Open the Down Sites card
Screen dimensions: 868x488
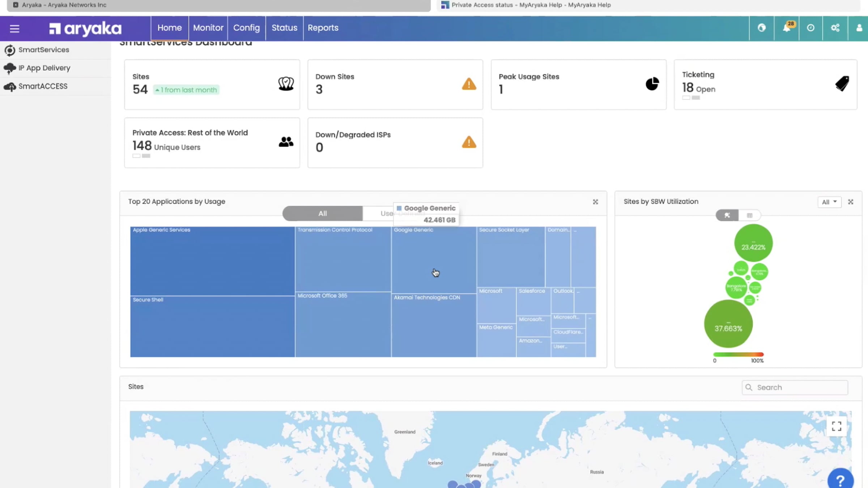395,85
